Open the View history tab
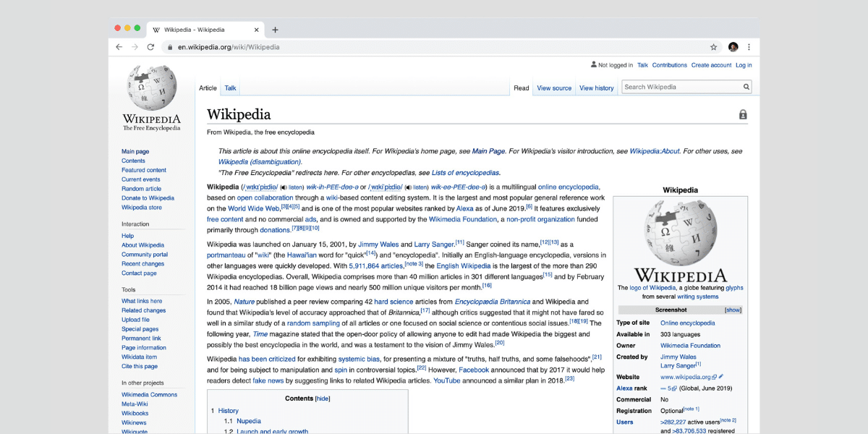The width and height of the screenshot is (868, 434). point(597,88)
